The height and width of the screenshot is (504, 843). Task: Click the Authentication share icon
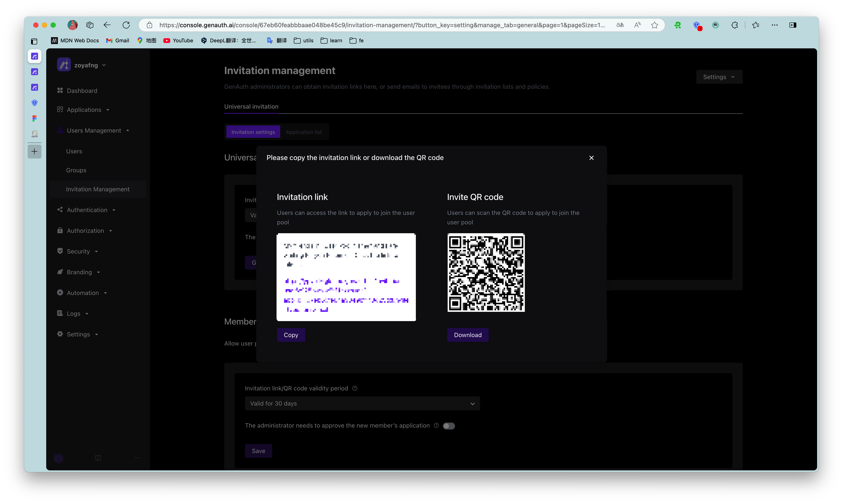[60, 209]
